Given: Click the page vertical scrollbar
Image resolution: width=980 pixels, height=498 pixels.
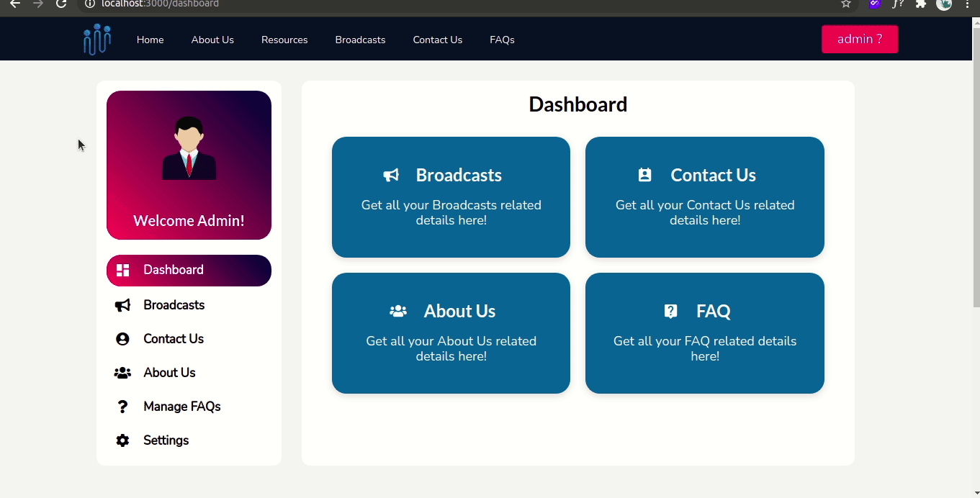Looking at the screenshot, I should point(976,167).
